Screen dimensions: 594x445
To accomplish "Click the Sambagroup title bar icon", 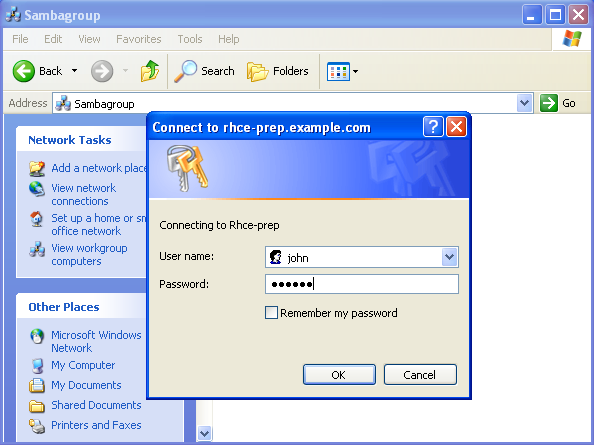I will (13, 15).
